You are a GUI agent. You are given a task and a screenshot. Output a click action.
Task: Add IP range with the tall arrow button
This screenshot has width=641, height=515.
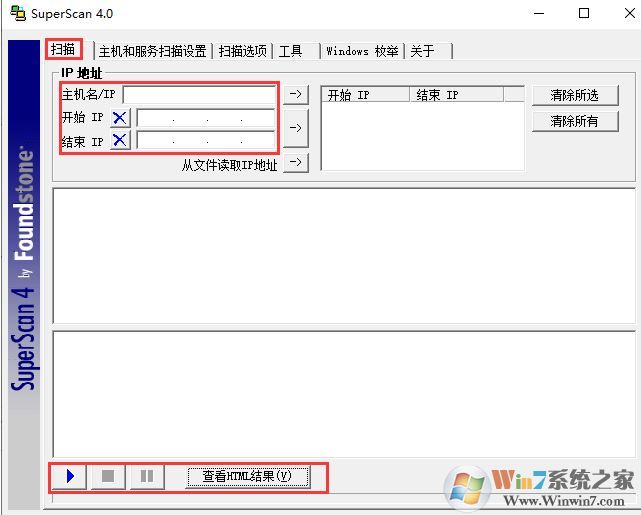tap(296, 128)
